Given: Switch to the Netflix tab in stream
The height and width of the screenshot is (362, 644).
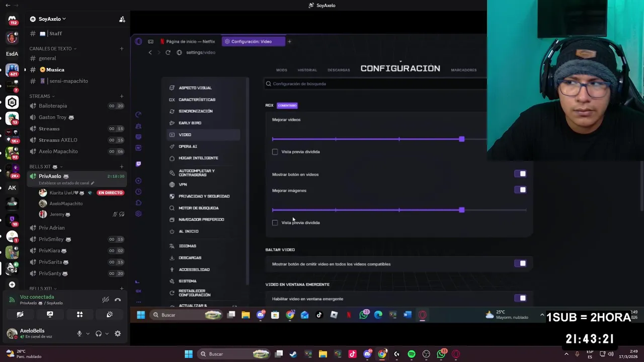Looking at the screenshot, I should click(187, 41).
